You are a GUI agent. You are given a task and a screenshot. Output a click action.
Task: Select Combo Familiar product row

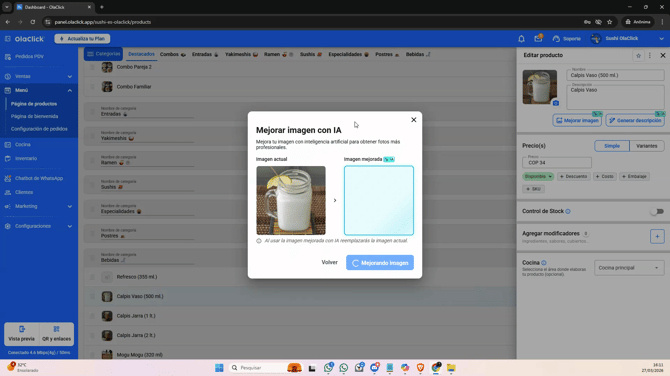(299, 87)
